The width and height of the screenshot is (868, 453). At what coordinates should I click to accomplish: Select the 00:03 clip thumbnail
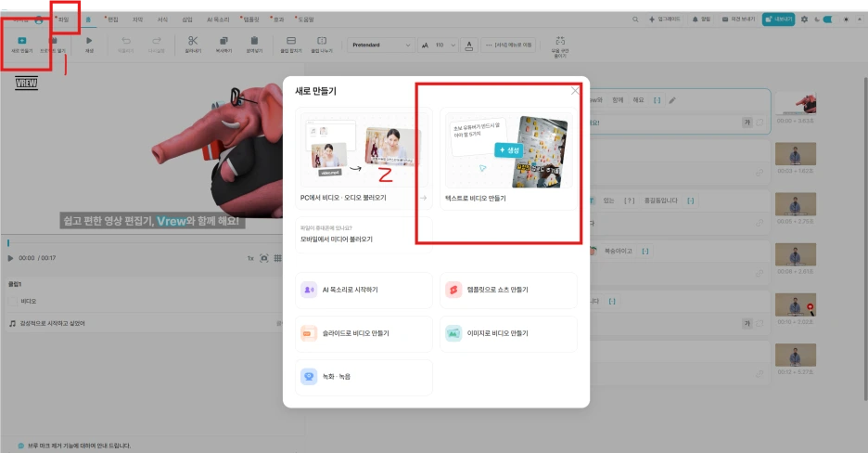click(x=796, y=154)
